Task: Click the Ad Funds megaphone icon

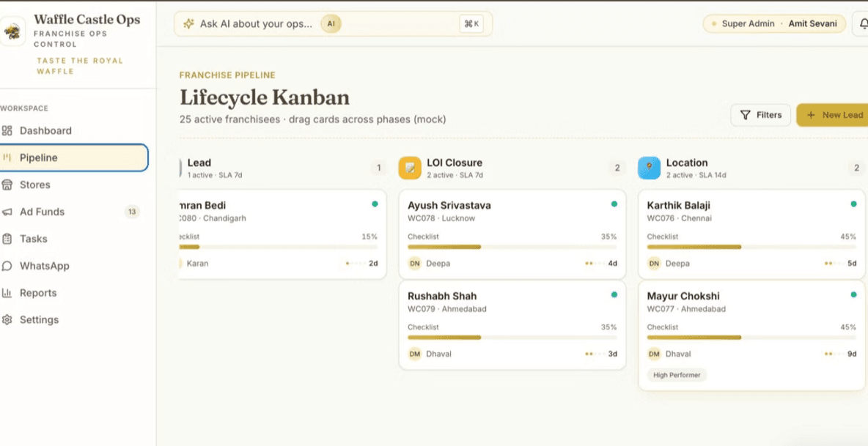Action: [7, 212]
